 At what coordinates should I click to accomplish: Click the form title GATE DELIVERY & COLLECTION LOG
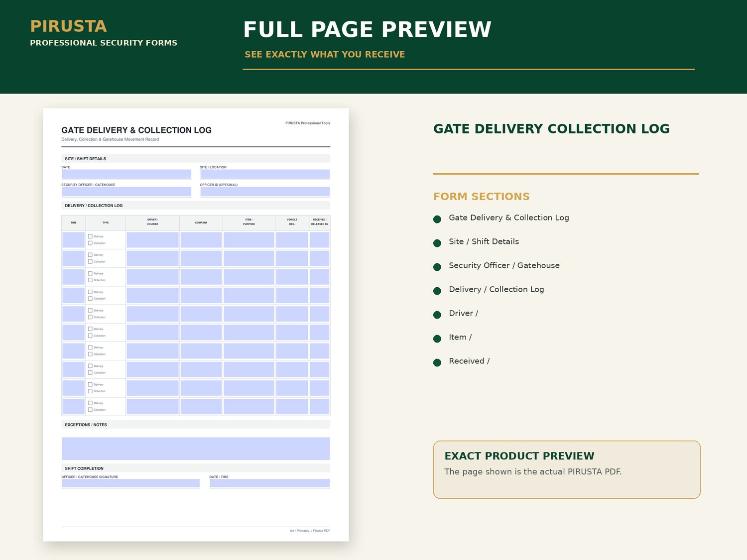(x=136, y=130)
